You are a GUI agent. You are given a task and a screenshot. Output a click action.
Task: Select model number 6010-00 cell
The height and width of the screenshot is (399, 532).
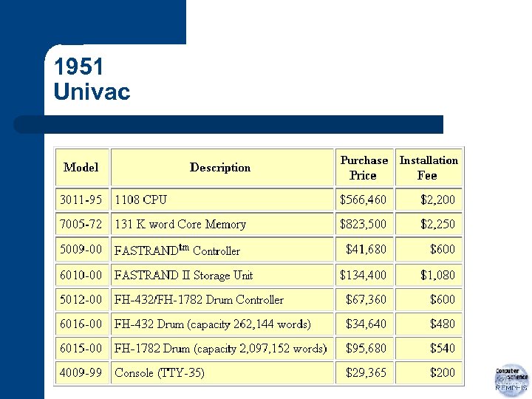[x=81, y=275]
